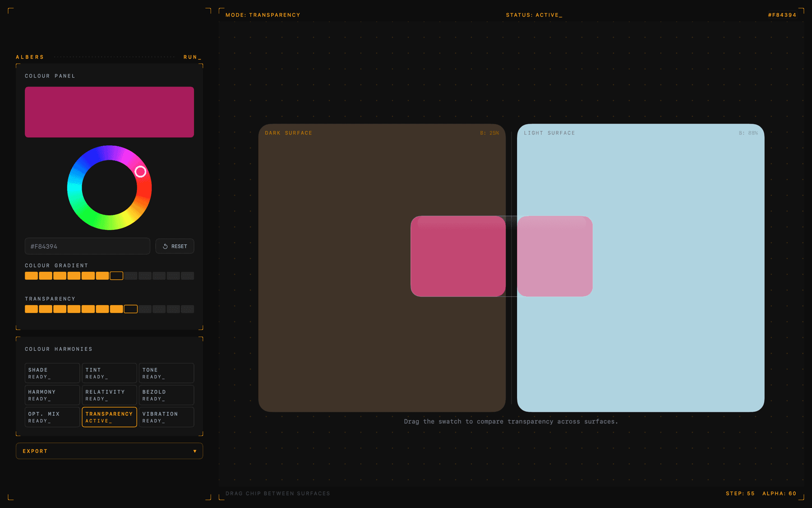812x508 pixels.
Task: Choose the Bezold mode tile
Action: [x=166, y=395]
